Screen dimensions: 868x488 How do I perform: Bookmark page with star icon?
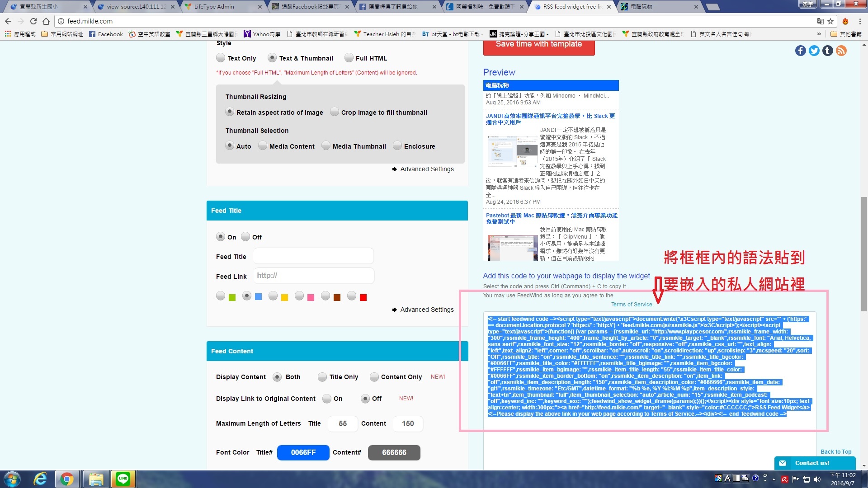[x=830, y=21]
